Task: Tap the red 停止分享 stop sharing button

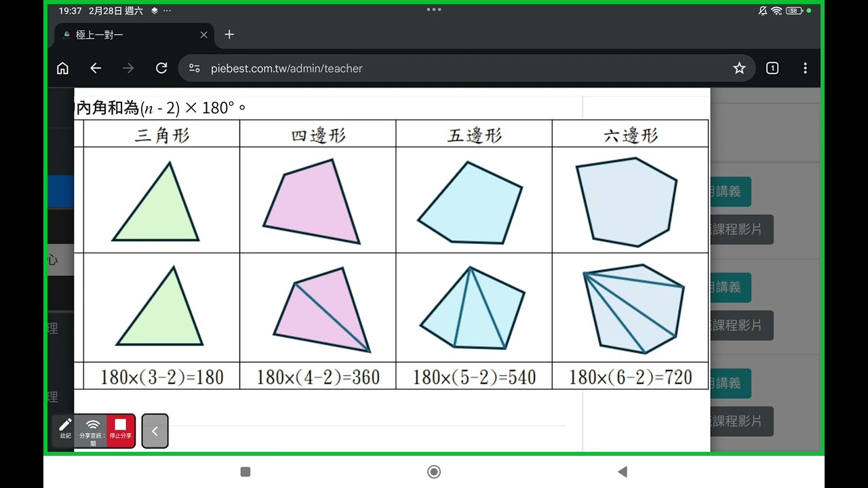Action: (x=121, y=430)
